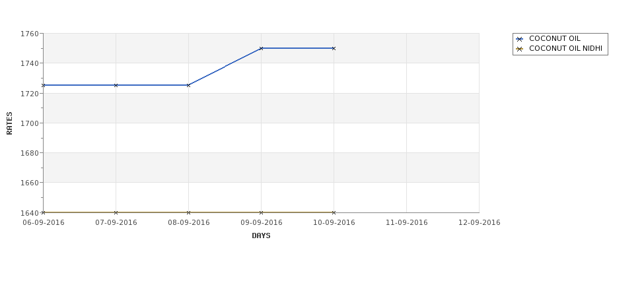Click the blue Coconut Oil legend marker
Screen dimensions: 644x283
(x=519, y=39)
